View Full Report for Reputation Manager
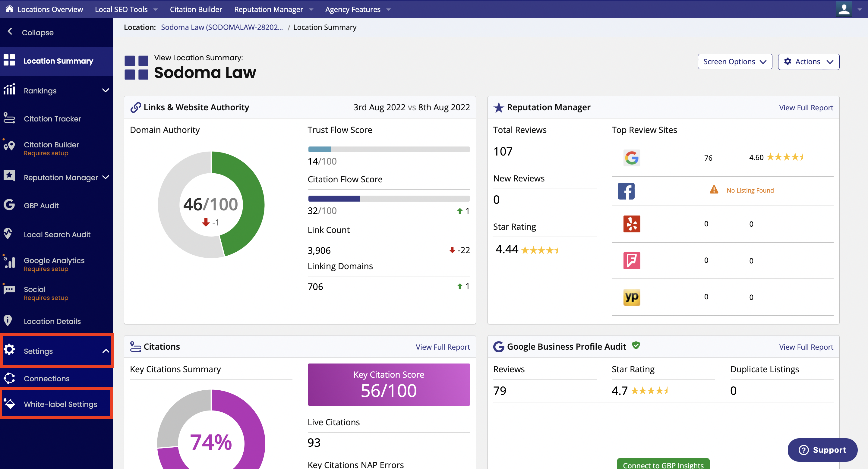The image size is (868, 469). pos(806,107)
